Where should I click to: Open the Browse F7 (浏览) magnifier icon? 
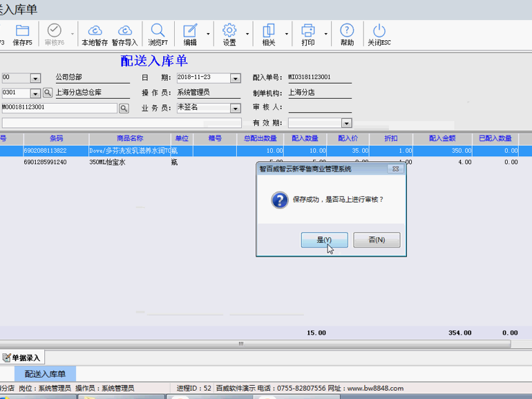pos(158,33)
